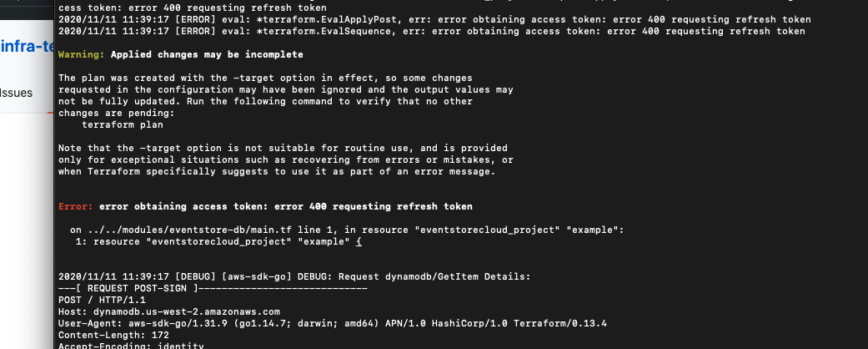Click the yellow Warning label in the terminal
The image size is (868, 349).
pos(82,54)
